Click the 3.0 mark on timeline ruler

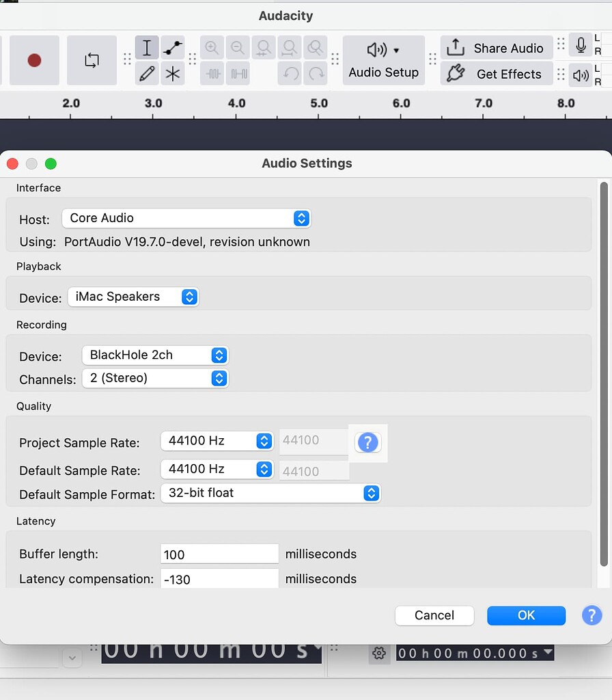tap(153, 104)
